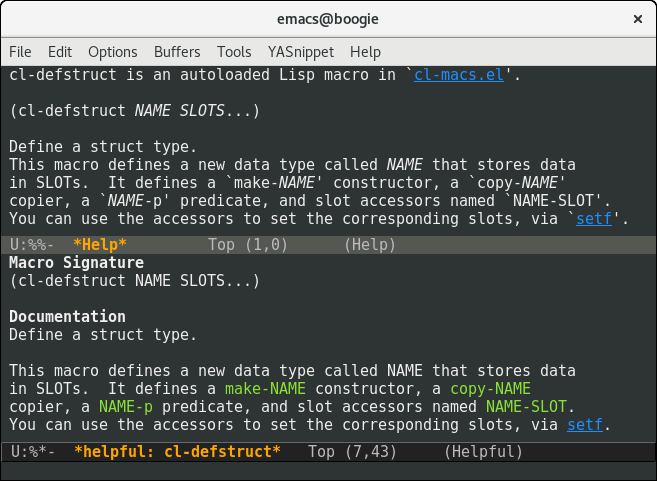Follow the setf link in Help buffer
657x481 pixels.
click(x=594, y=219)
